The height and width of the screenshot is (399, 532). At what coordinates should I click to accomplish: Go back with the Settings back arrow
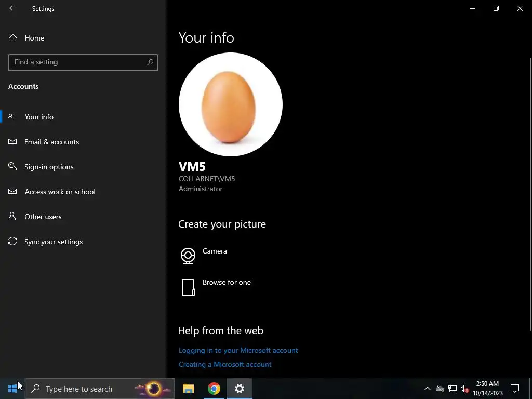12,8
